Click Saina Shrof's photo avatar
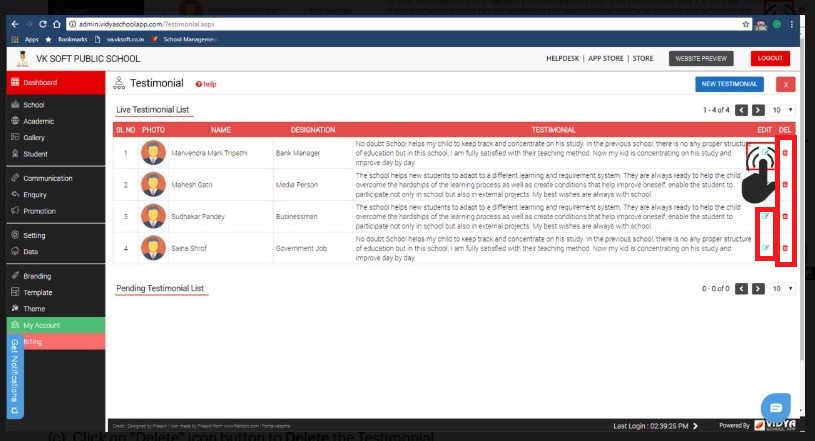The image size is (815, 441). tap(153, 248)
